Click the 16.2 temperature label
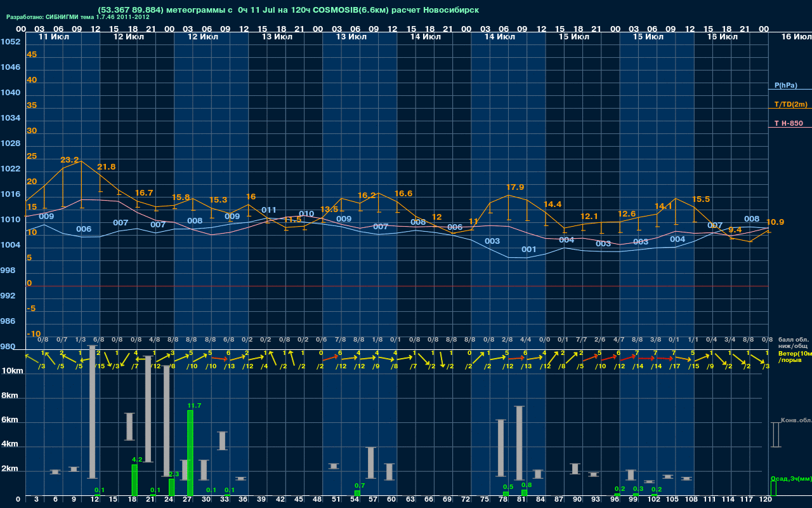This screenshot has height=508, width=812. 367,195
